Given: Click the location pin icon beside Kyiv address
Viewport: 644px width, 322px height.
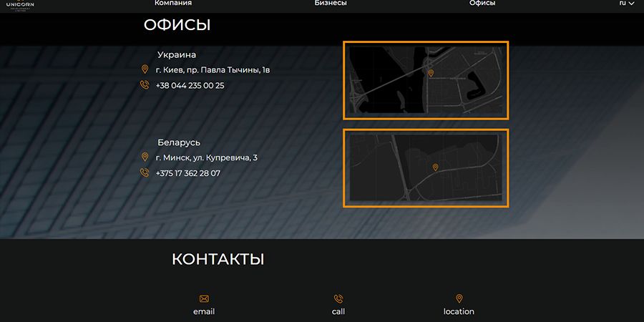Looking at the screenshot, I should tap(145, 70).
